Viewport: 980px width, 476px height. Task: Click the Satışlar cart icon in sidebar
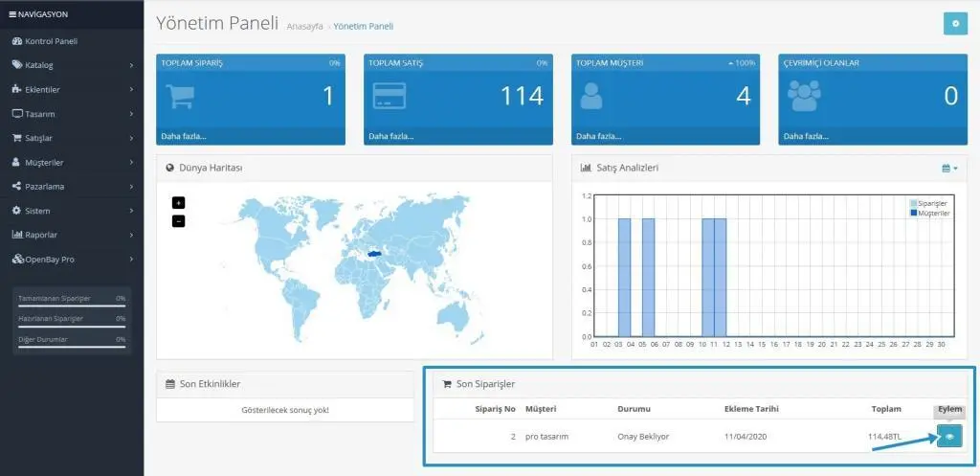coord(17,138)
